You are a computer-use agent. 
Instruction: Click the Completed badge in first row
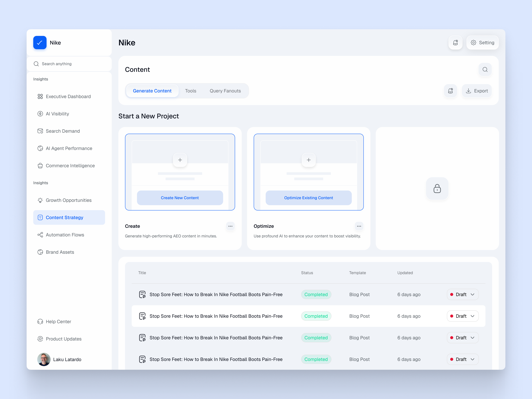pyautogui.click(x=316, y=294)
